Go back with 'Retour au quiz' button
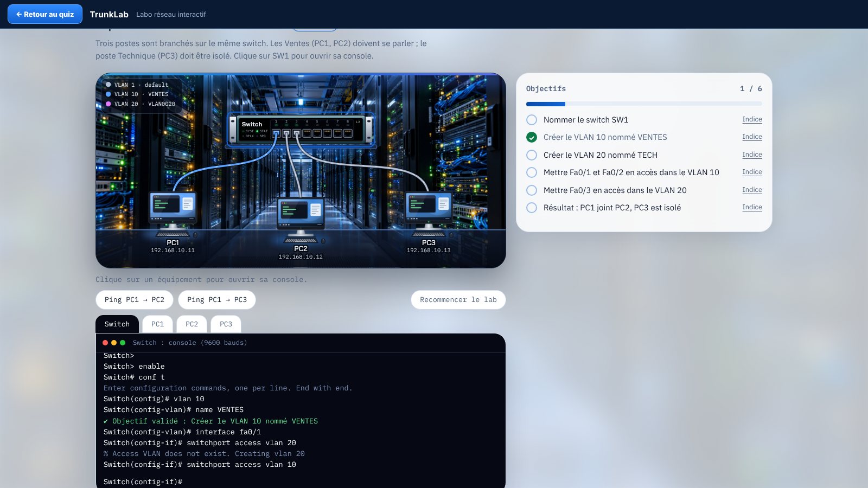 point(45,14)
